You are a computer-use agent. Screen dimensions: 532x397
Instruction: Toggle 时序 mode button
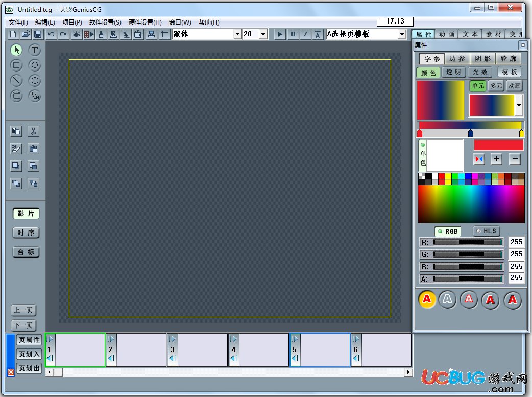(26, 233)
